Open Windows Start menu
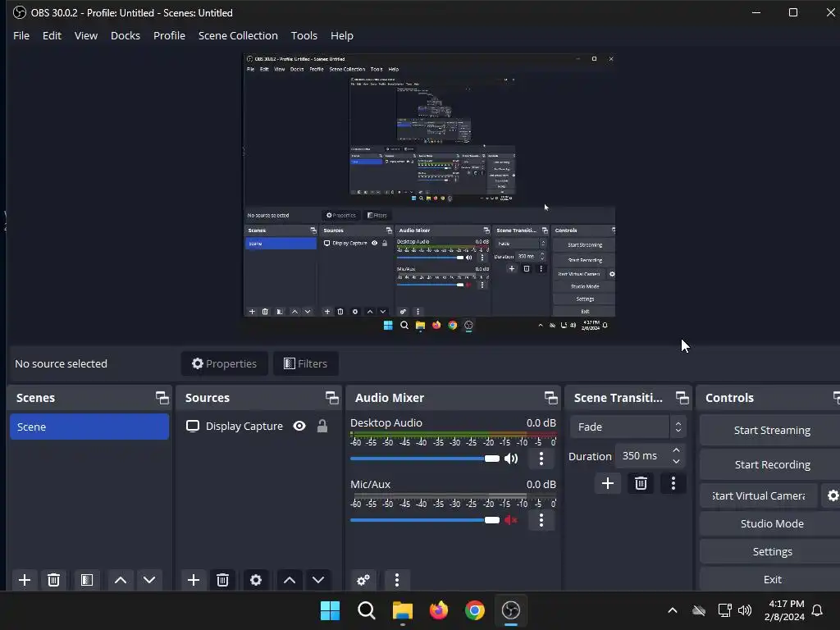Screen dimensions: 840x630 tap(330, 610)
